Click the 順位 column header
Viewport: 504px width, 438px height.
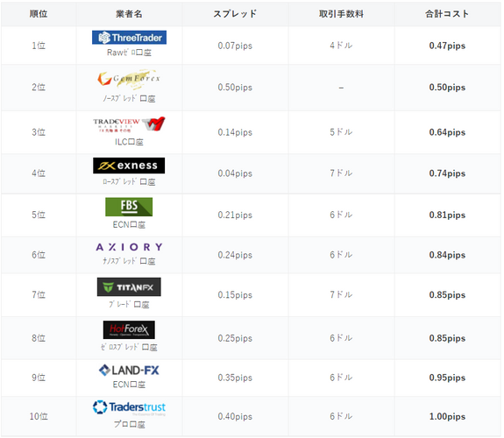(39, 14)
